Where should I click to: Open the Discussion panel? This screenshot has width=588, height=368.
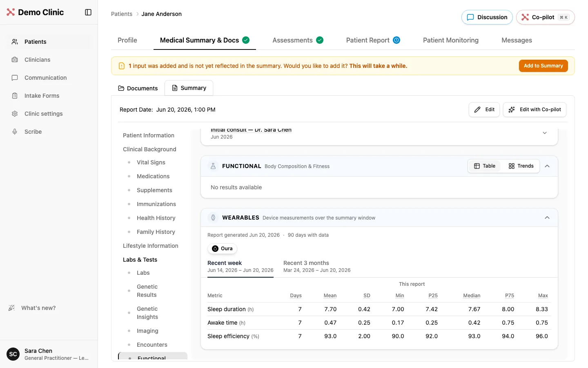487,17
